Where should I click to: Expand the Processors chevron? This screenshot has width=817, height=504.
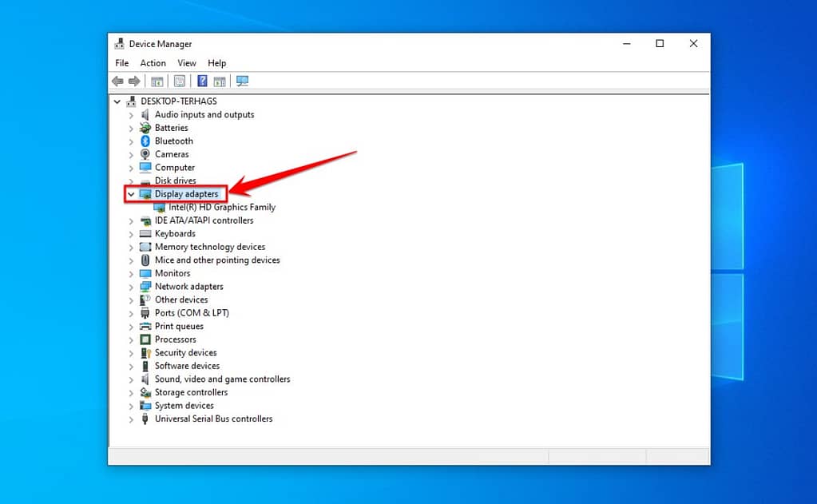click(131, 339)
